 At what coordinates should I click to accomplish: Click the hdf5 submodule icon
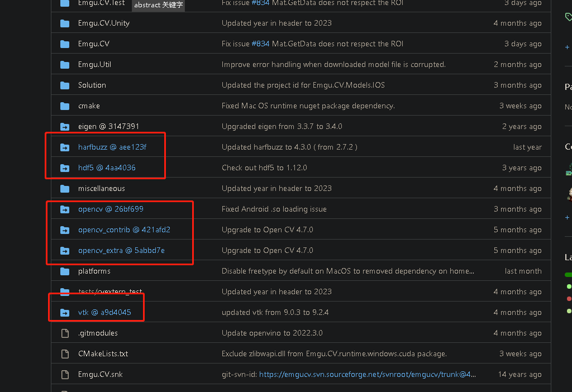pos(65,168)
